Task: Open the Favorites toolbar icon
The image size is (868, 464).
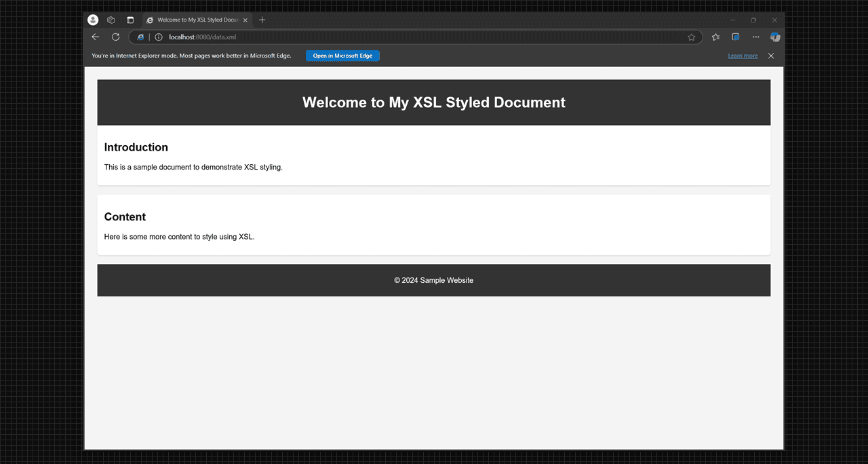Action: click(x=715, y=37)
